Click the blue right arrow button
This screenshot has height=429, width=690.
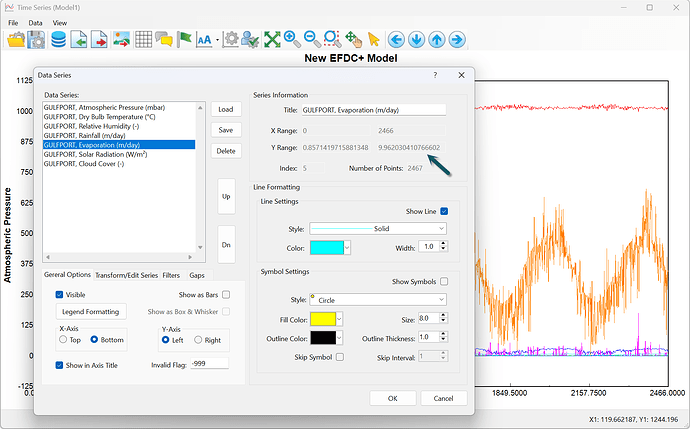(x=457, y=40)
